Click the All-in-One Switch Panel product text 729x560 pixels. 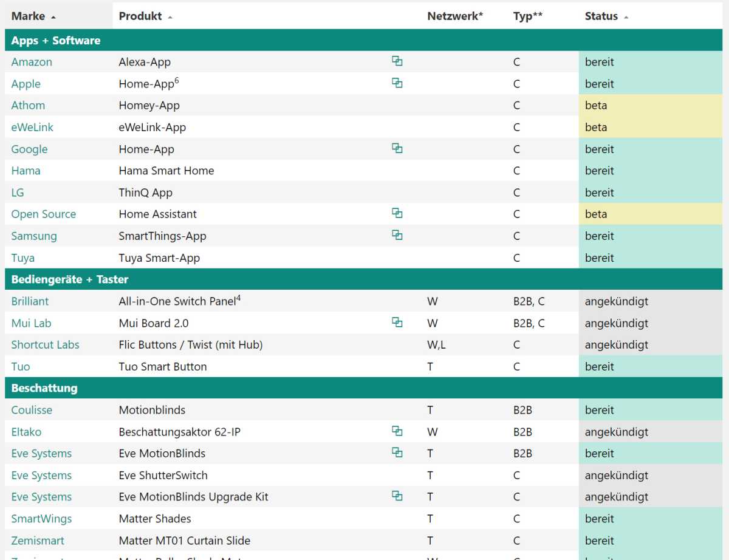pos(180,301)
